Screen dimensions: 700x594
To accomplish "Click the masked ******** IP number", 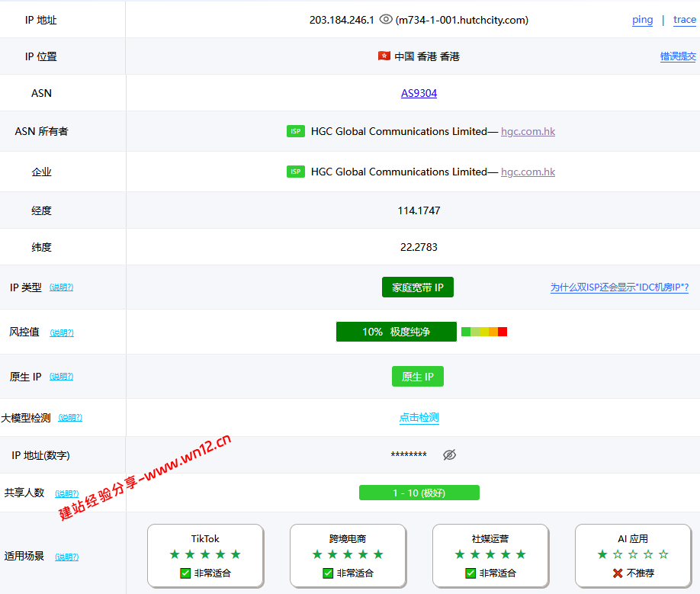I will point(409,455).
